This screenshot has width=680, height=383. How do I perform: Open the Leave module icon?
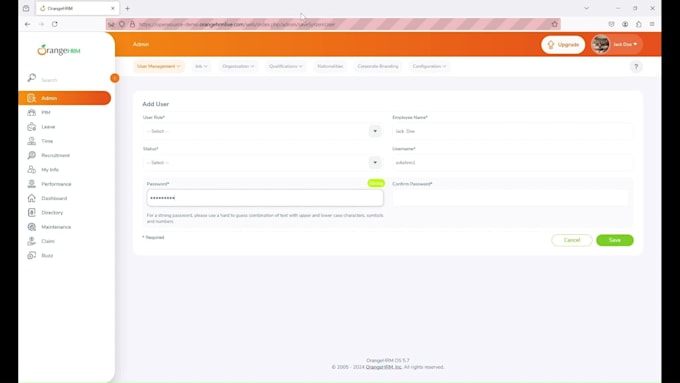coord(32,127)
